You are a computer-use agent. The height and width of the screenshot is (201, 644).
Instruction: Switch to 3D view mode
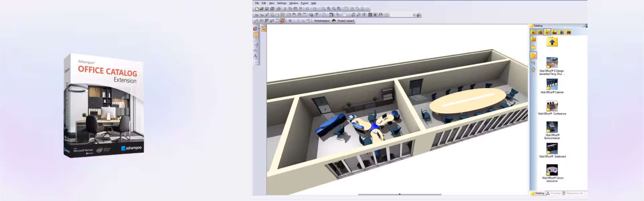click(262, 15)
